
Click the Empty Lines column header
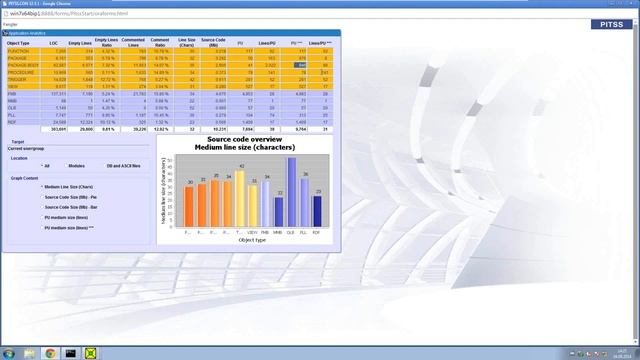pos(80,43)
